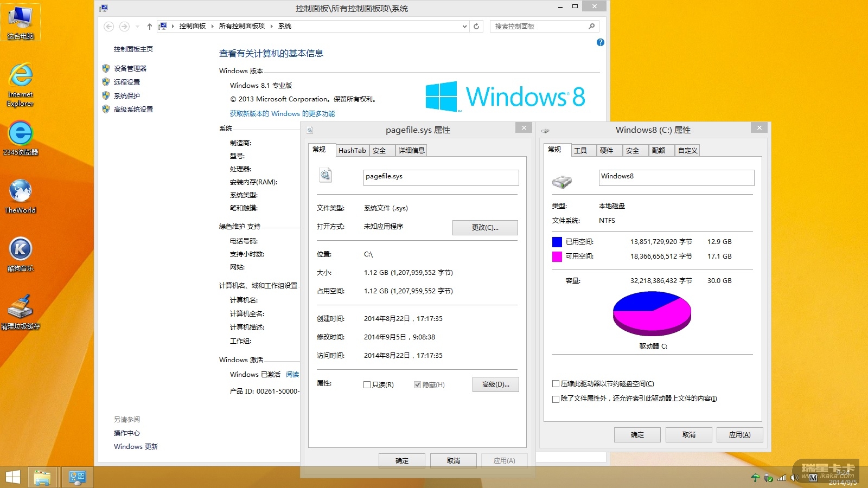The image size is (868, 488).
Task: Expand the chevron after 所有控制面板项 in address bar
Action: pos(272,26)
